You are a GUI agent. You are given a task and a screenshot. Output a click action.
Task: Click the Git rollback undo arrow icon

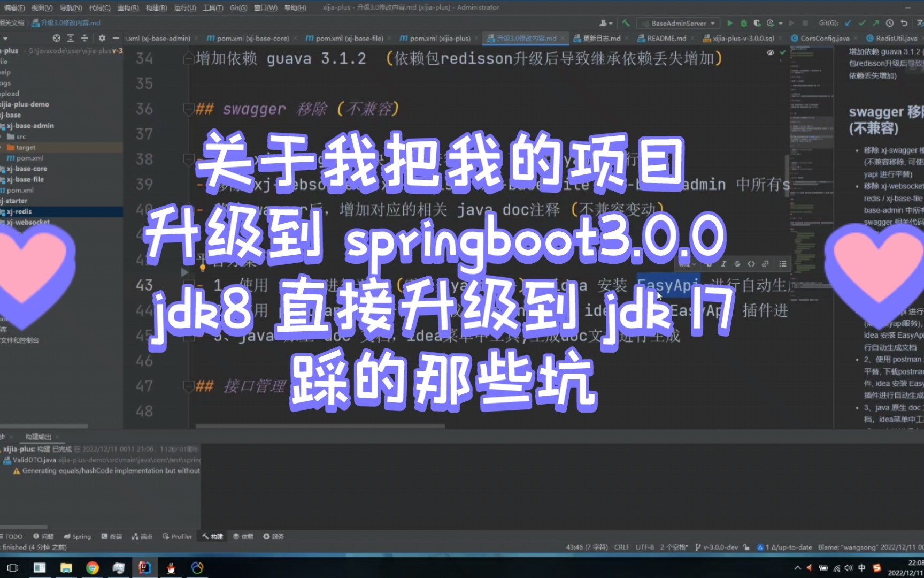pos(904,23)
